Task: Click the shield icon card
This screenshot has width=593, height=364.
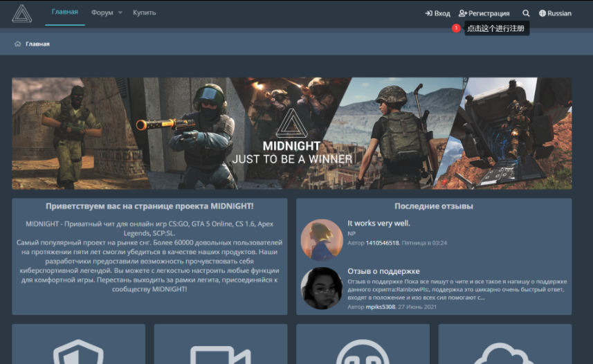Action: pyautogui.click(x=78, y=344)
